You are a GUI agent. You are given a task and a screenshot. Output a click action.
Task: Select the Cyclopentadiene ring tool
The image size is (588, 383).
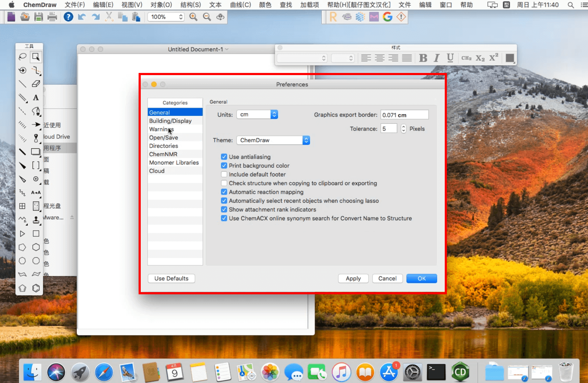pyautogui.click(x=23, y=288)
